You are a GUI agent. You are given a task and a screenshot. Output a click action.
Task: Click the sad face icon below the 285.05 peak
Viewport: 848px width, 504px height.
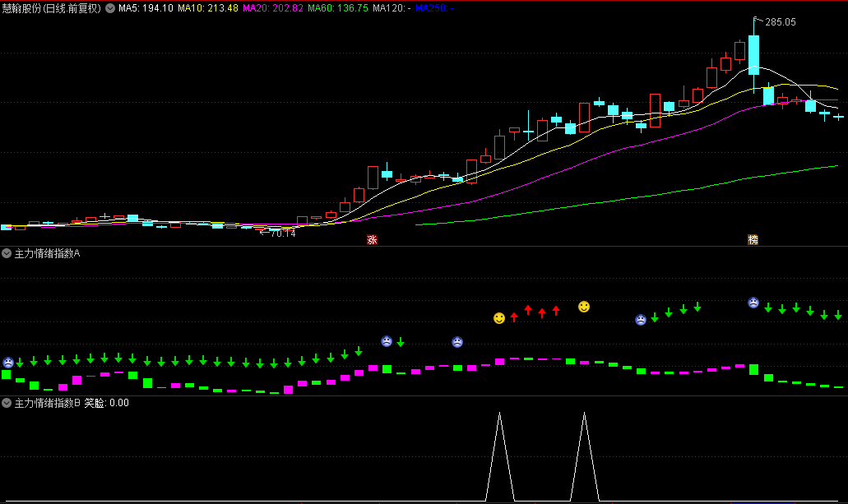[x=753, y=303]
